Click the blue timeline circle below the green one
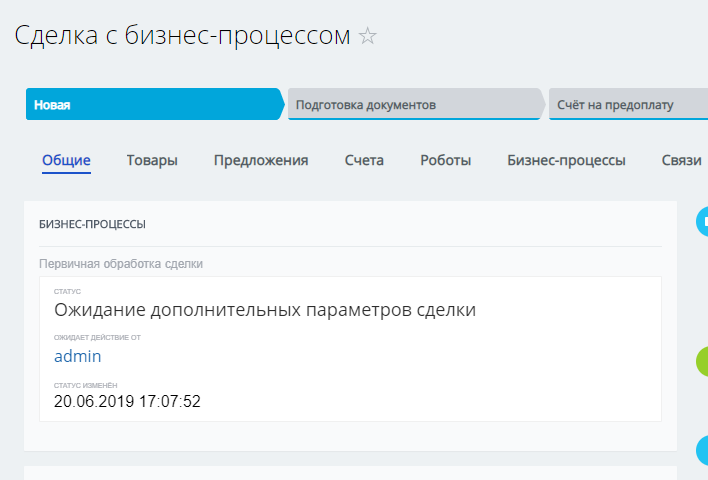 [x=703, y=450]
